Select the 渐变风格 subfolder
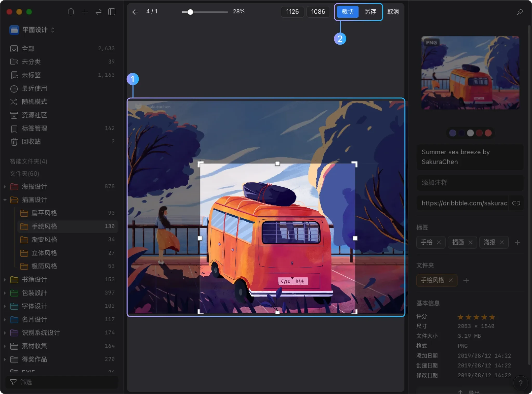The image size is (532, 394). point(68,239)
